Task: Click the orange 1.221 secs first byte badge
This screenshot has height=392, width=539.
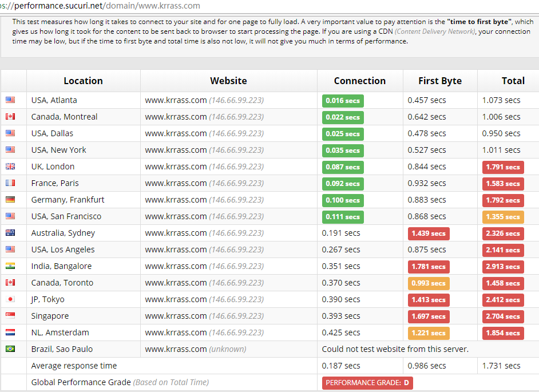Action: pyautogui.click(x=429, y=333)
